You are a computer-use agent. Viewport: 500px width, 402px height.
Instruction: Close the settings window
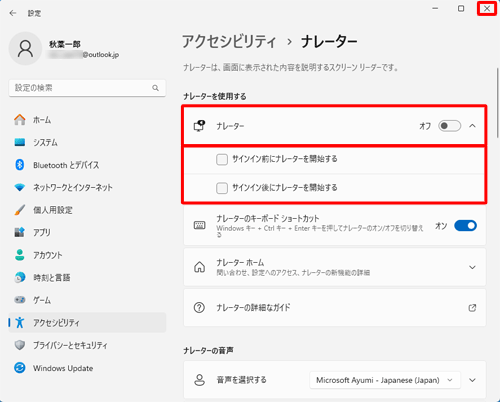tap(487, 8)
